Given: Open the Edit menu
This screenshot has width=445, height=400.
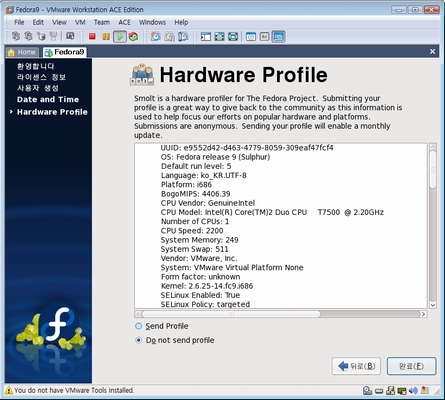Looking at the screenshot, I should click(x=38, y=22).
